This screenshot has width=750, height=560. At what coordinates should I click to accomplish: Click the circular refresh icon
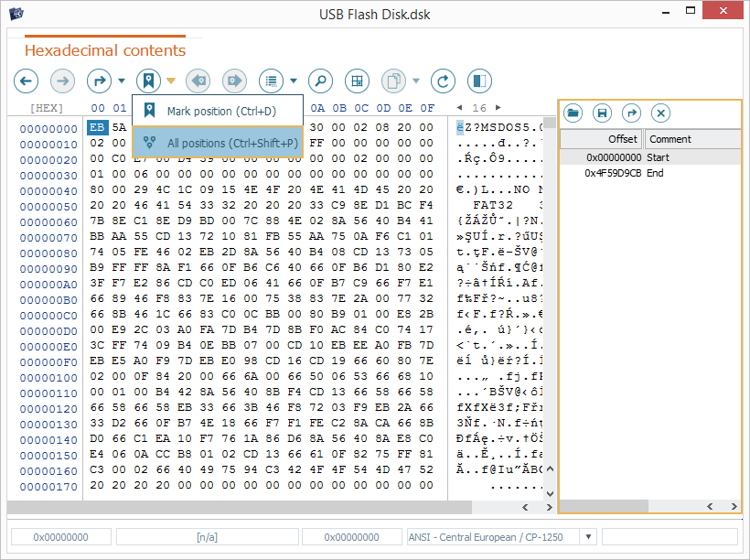point(443,81)
